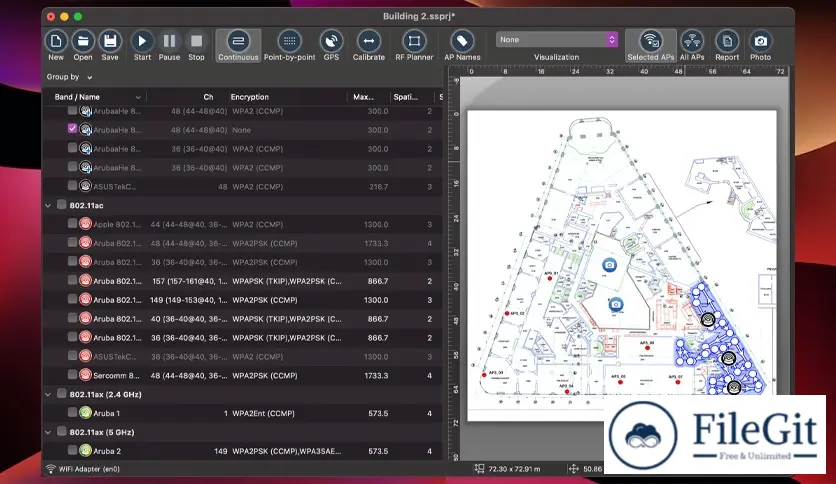The image size is (836, 484).
Task: Check the Apple 802.1 AP checkbox
Action: (73, 223)
